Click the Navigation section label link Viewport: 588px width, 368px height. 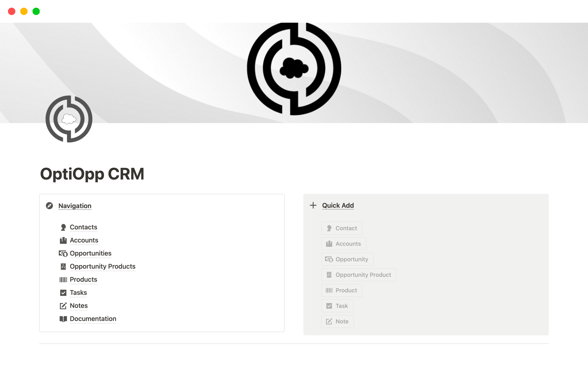tap(74, 206)
